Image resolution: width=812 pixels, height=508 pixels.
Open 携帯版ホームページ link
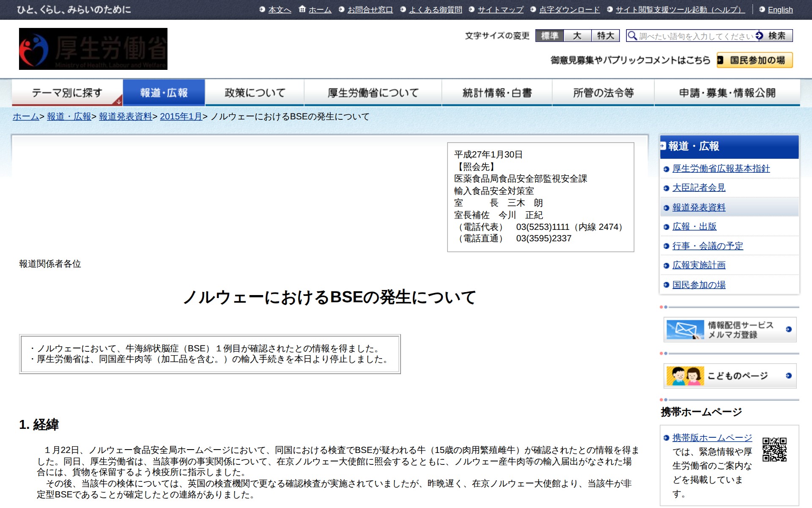pos(712,438)
